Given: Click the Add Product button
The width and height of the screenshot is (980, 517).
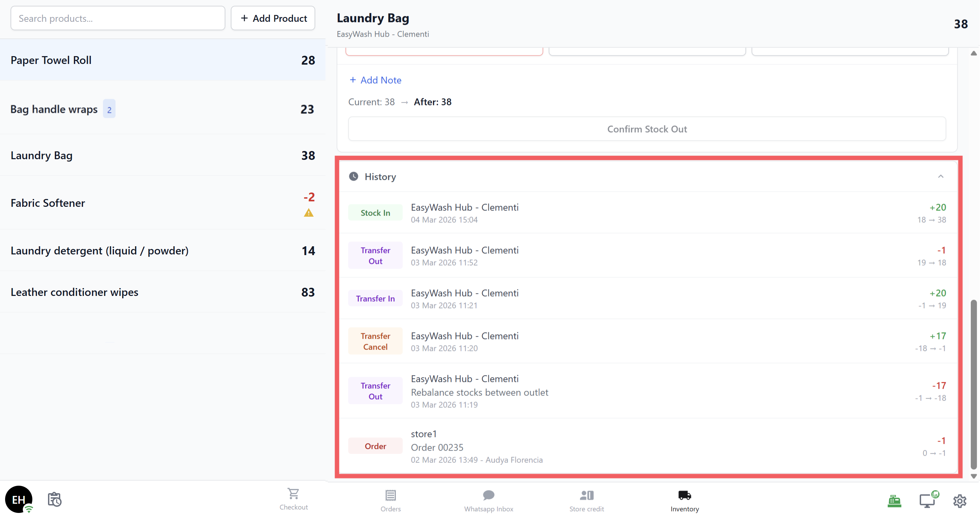Looking at the screenshot, I should 273,18.
